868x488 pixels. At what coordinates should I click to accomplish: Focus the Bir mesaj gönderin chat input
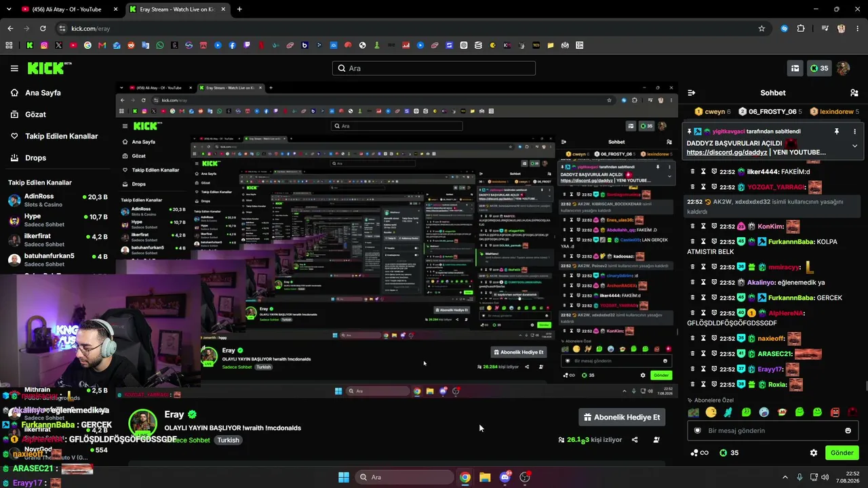pyautogui.click(x=773, y=430)
